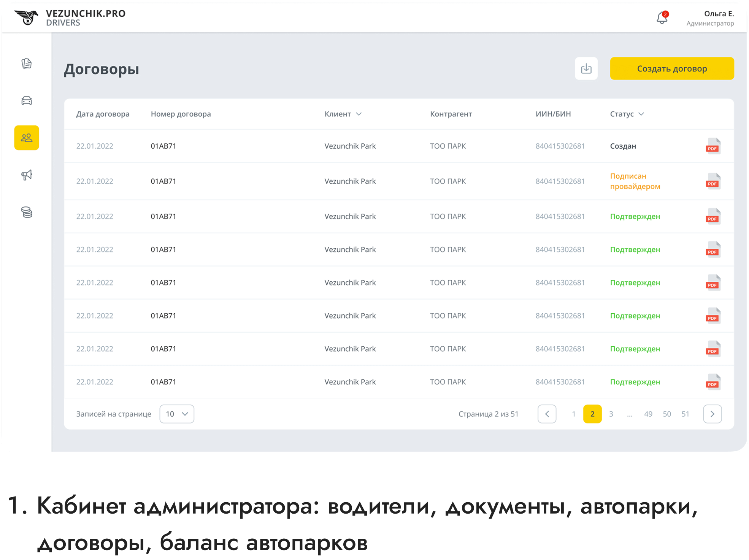
Task: Expand the Клиент column filter dropdown
Action: tap(359, 114)
